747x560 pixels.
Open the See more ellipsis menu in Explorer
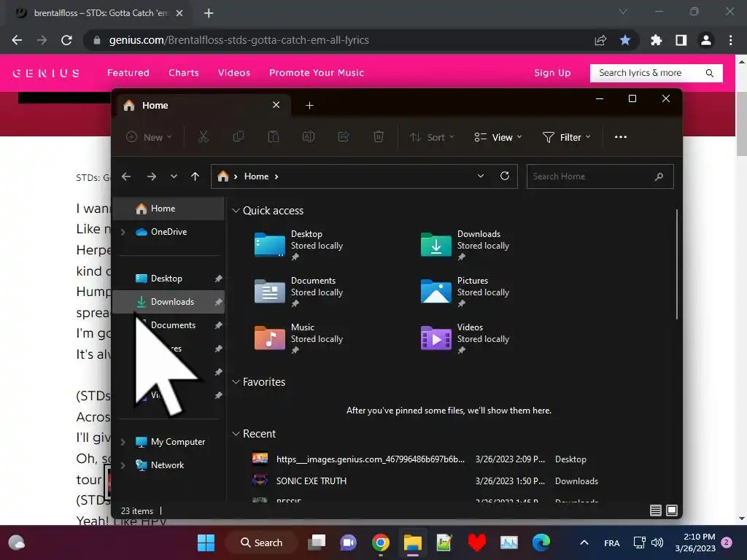(620, 137)
